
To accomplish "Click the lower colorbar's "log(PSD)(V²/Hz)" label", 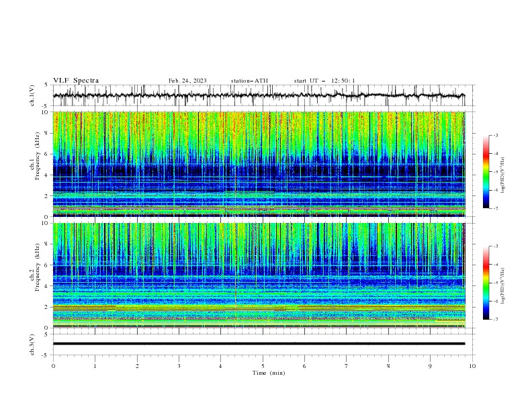I will (503, 285).
